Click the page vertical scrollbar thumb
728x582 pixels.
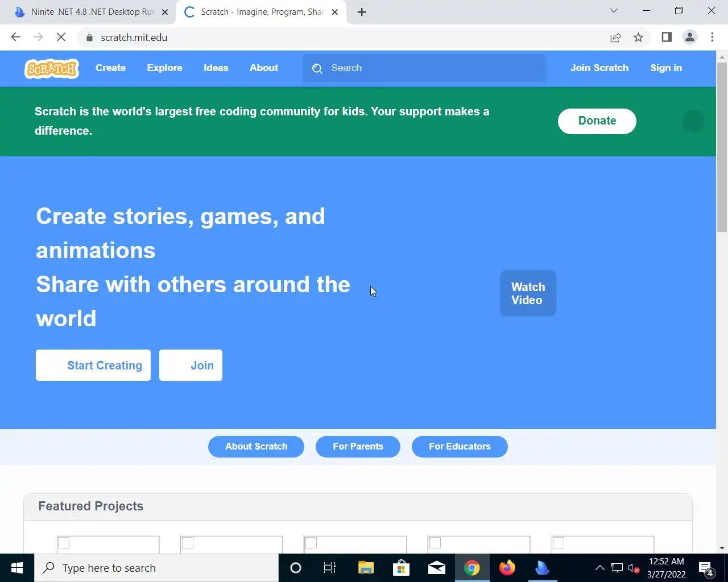pyautogui.click(x=722, y=148)
